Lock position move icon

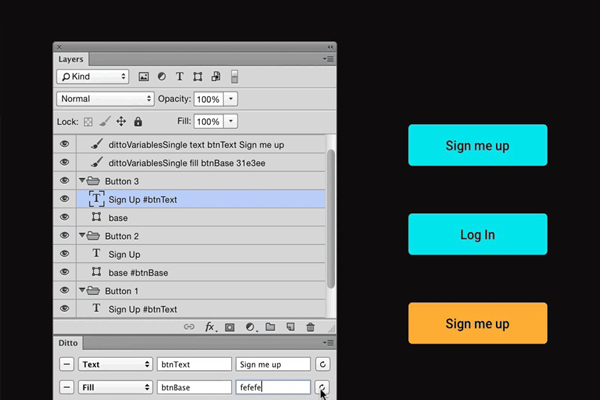pos(121,121)
